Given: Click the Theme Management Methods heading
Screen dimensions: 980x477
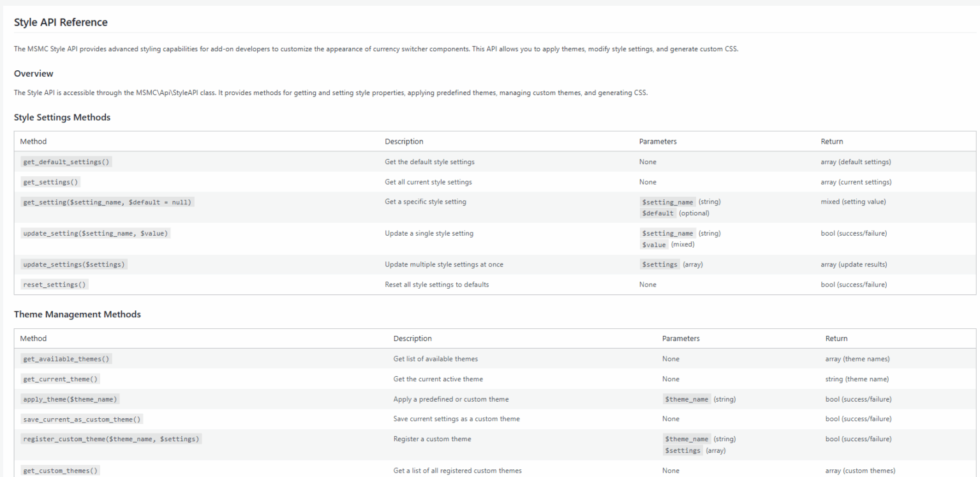Looking at the screenshot, I should coord(77,315).
